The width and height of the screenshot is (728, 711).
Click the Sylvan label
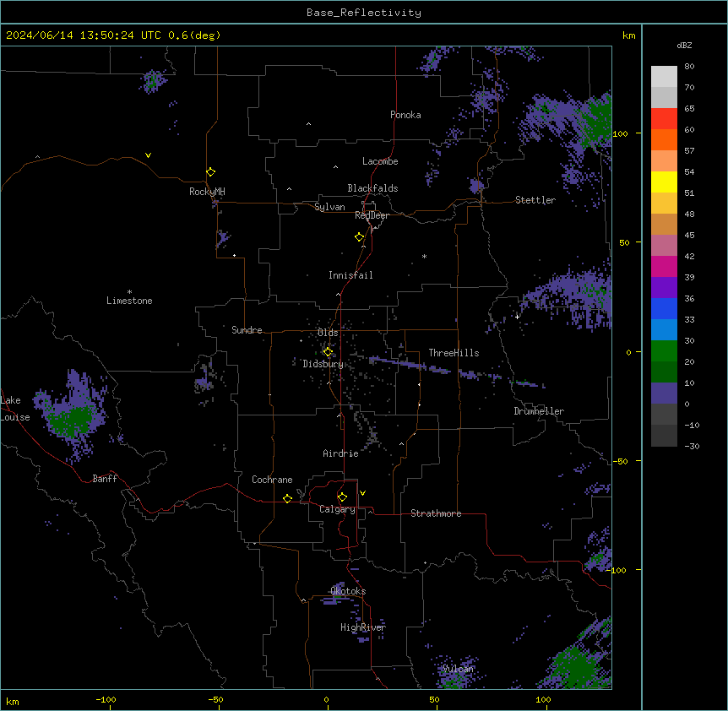point(329,207)
